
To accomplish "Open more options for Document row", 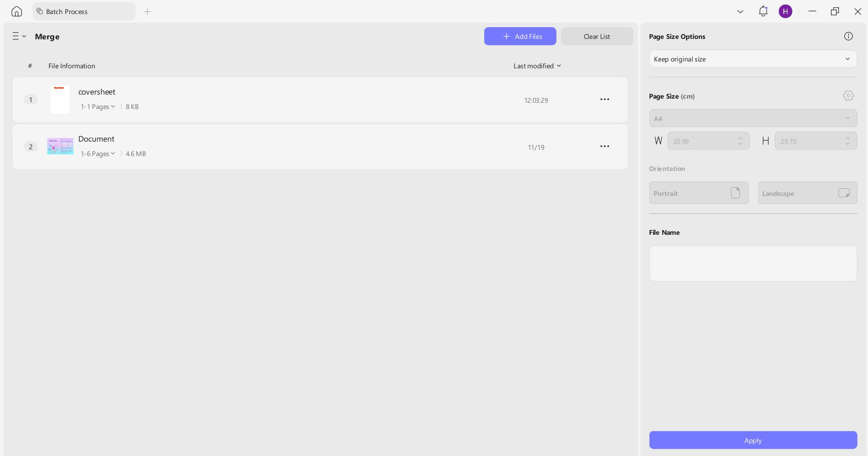I will [x=605, y=147].
